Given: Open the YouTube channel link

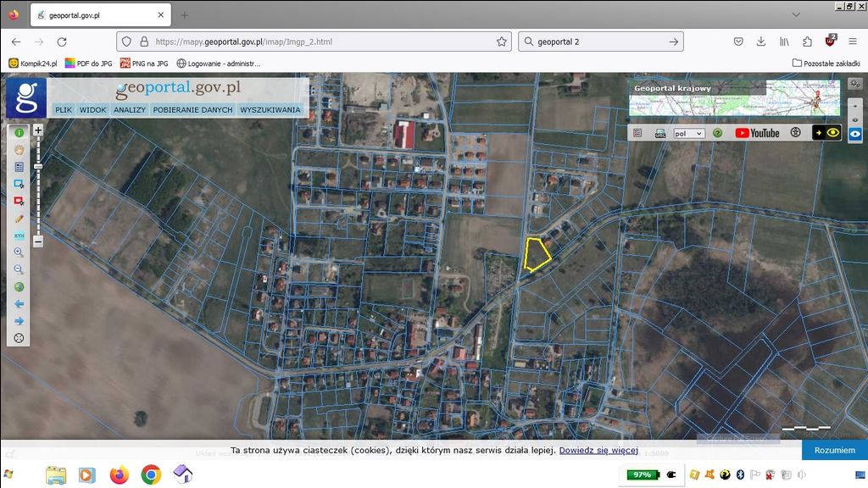Looking at the screenshot, I should coord(757,133).
